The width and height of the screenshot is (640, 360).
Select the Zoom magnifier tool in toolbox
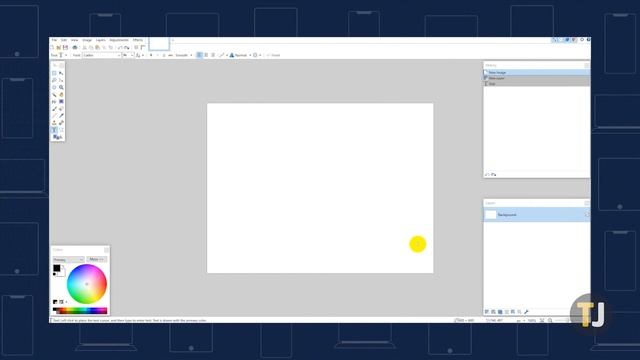click(61, 87)
